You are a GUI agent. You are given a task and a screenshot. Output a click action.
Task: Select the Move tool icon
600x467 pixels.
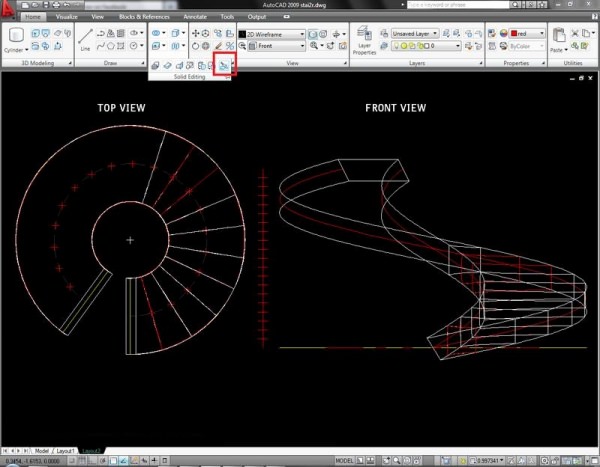pyautogui.click(x=195, y=33)
